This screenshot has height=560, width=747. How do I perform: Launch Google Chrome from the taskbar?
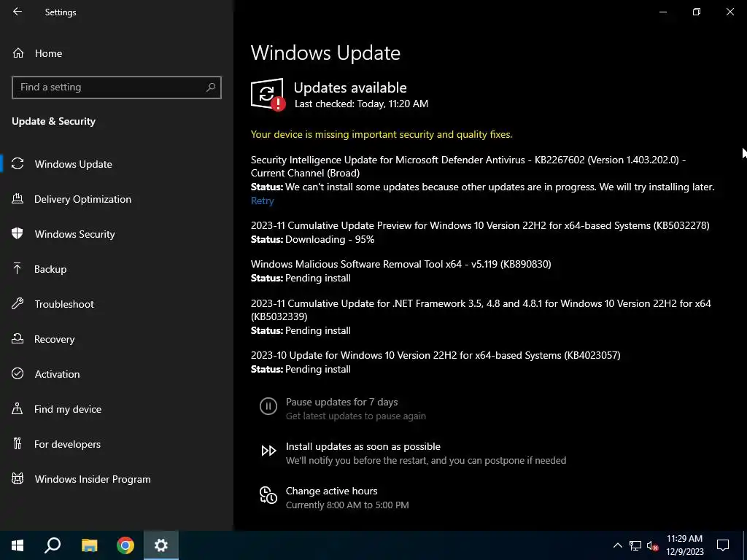(x=125, y=545)
